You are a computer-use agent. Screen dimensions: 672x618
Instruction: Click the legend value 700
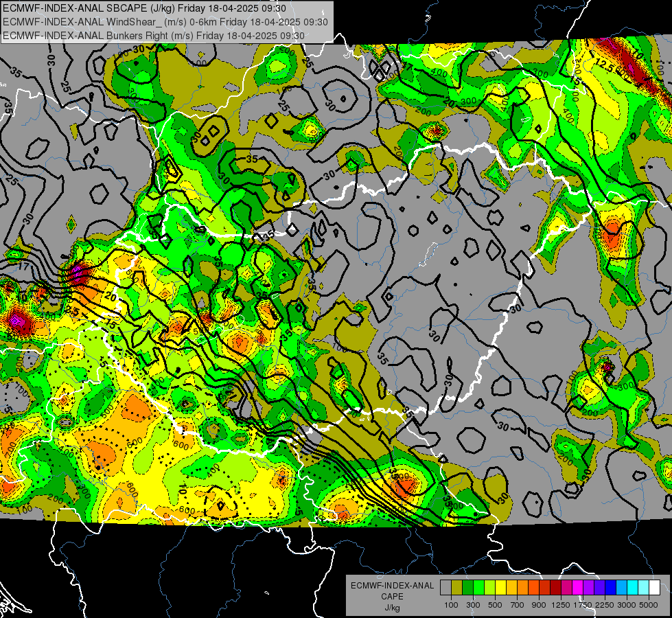[x=518, y=605]
